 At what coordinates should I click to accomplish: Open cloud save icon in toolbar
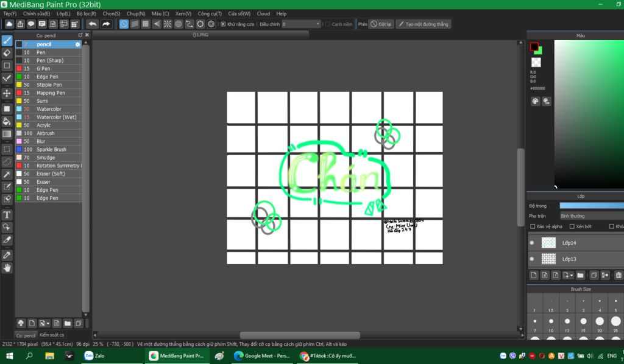coord(9,24)
